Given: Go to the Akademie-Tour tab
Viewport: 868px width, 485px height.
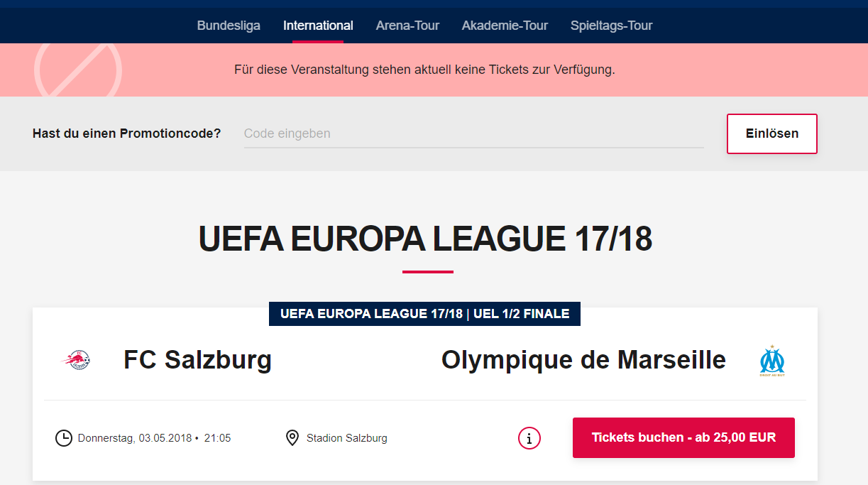Looking at the screenshot, I should pyautogui.click(x=505, y=26).
